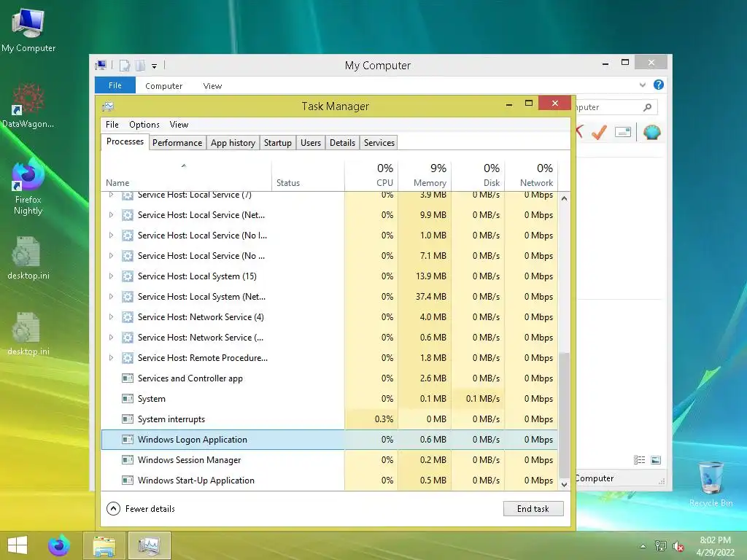Viewport: 747px width, 560px height.
Task: Click the properties quick access icon in My Computer
Action: point(124,66)
